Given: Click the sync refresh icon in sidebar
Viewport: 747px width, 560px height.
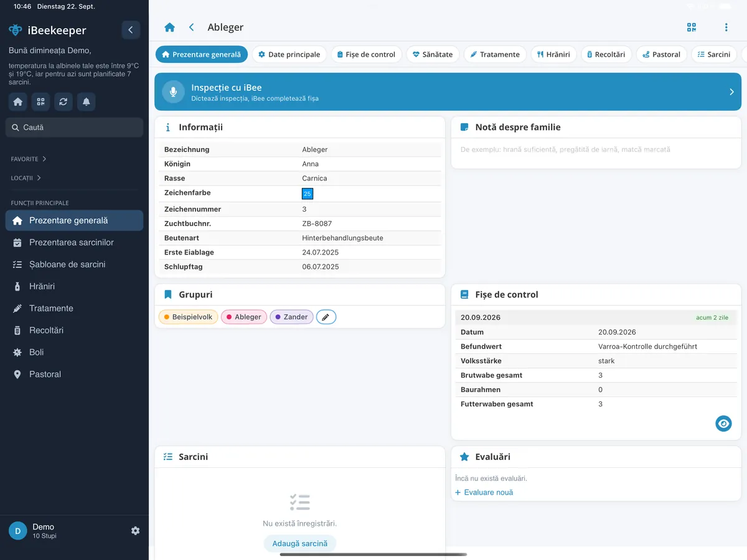Looking at the screenshot, I should [63, 101].
